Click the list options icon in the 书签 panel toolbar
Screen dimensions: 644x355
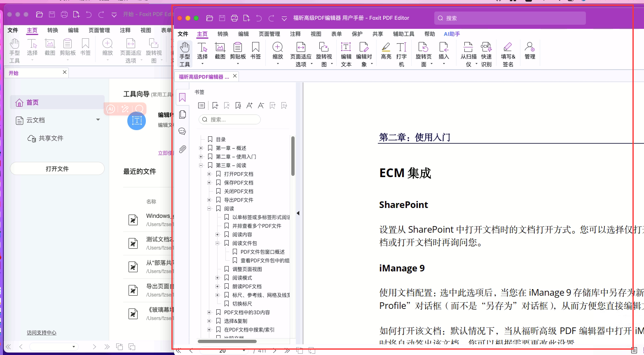201,106
